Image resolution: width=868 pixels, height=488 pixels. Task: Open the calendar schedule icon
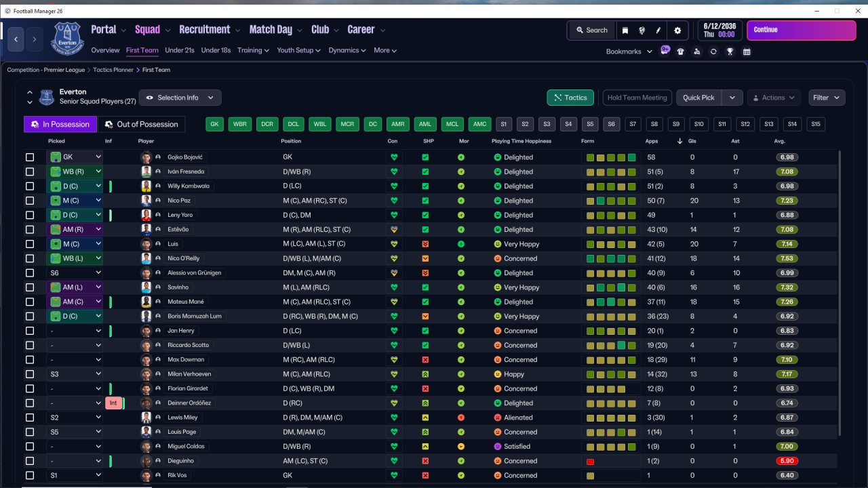(747, 52)
